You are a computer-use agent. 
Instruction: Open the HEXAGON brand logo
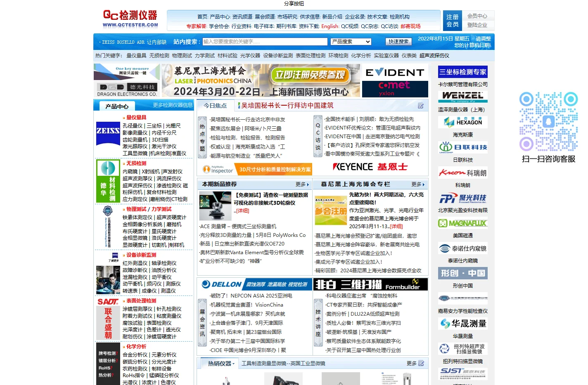pos(462,122)
